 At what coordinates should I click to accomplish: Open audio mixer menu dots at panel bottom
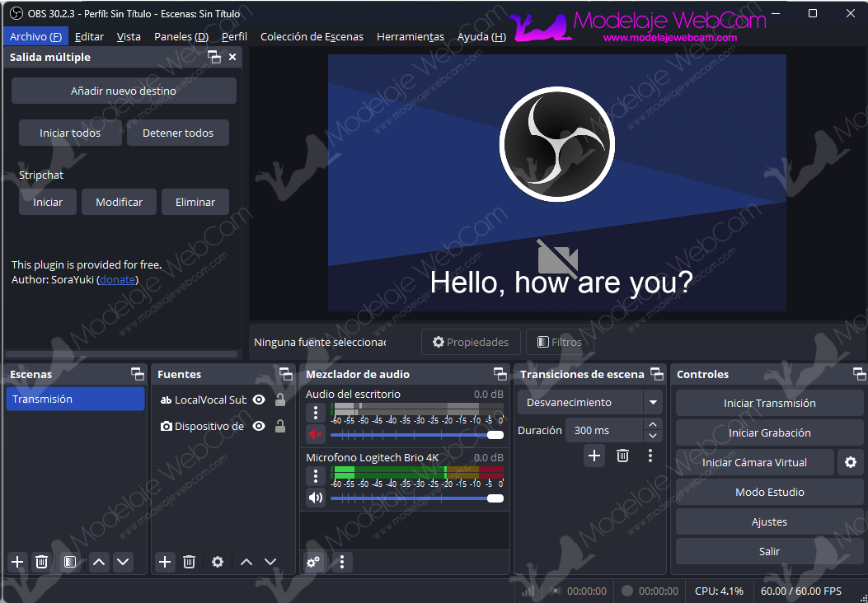(342, 562)
